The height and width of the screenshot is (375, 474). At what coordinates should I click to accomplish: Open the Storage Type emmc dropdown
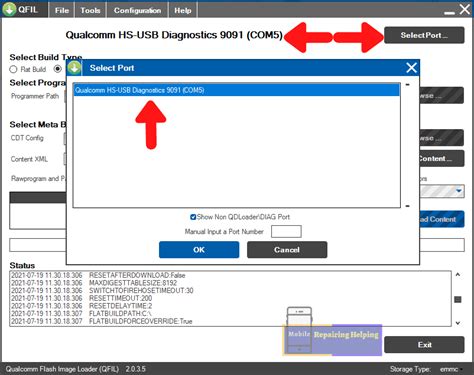[x=451, y=369]
